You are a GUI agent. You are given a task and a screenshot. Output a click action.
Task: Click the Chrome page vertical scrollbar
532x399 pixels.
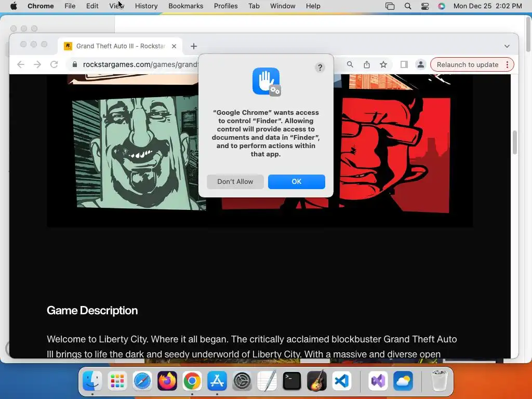[515, 142]
